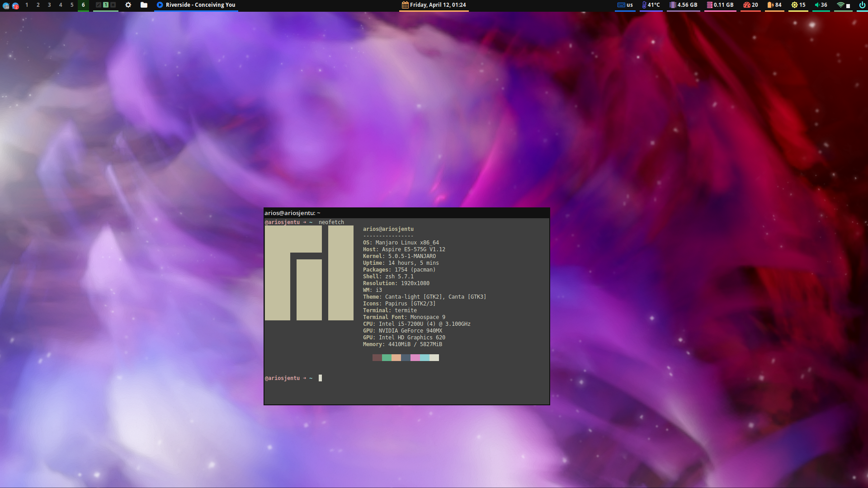Image resolution: width=868 pixels, height=488 pixels.
Task: Select the active workspace 6
Action: 83,5
